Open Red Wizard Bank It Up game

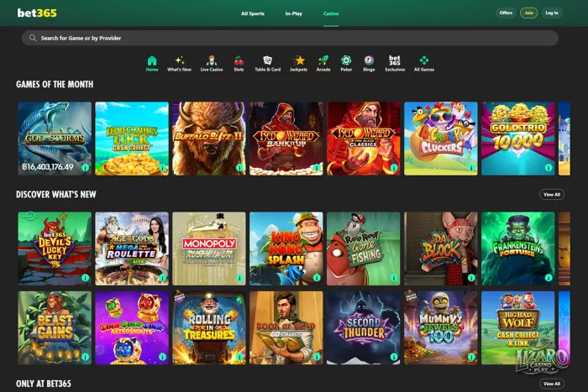pyautogui.click(x=286, y=139)
